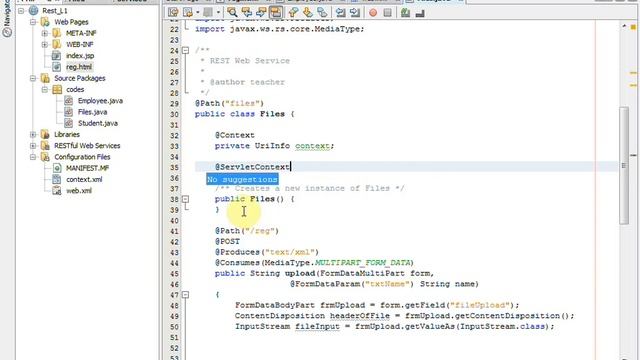Go to Previous Bookmark icon
640x360 pixels.
tap(293, 13)
